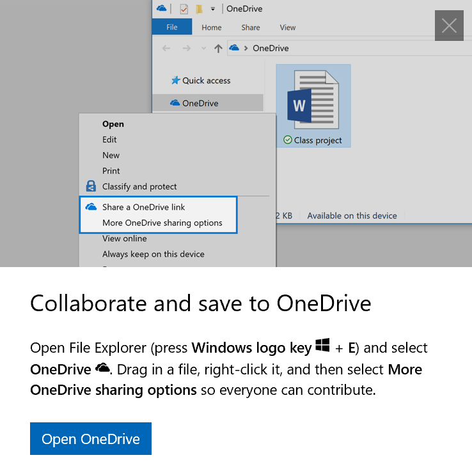Click the Back navigation arrow
This screenshot has width=472, height=476.
[x=166, y=48]
